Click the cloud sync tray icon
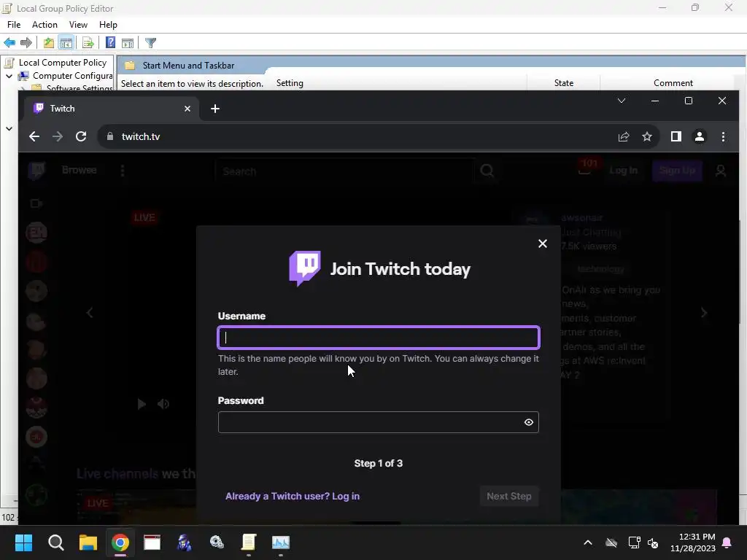Viewport: 747px width, 560px height. coord(611,542)
